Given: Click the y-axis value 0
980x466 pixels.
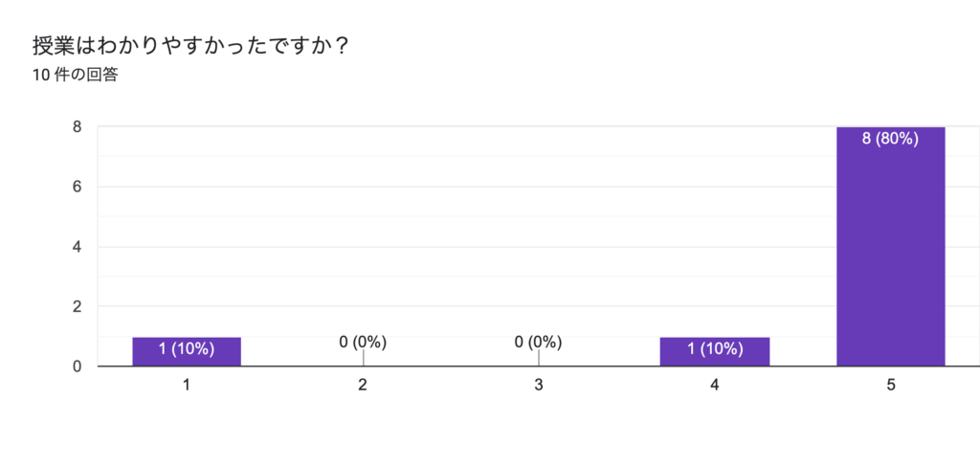Looking at the screenshot, I should click(x=77, y=366).
